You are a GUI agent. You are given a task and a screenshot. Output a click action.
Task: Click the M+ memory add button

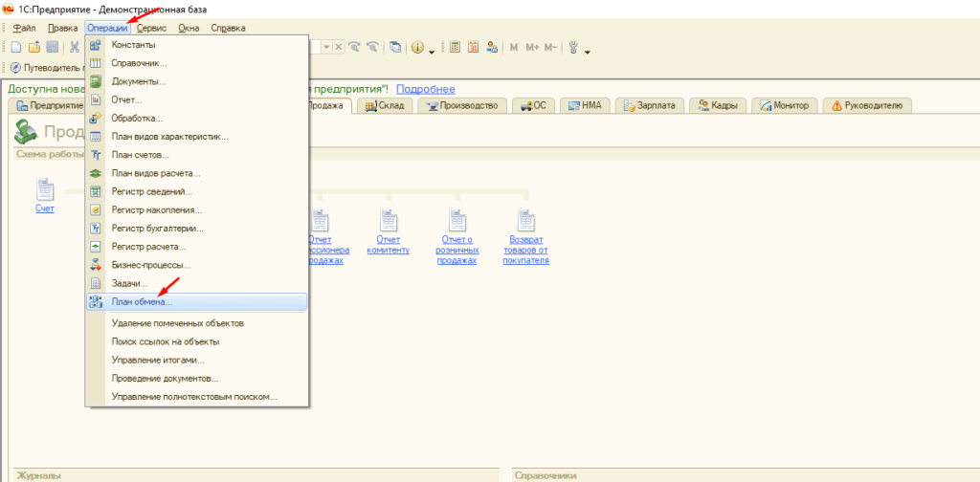click(532, 47)
